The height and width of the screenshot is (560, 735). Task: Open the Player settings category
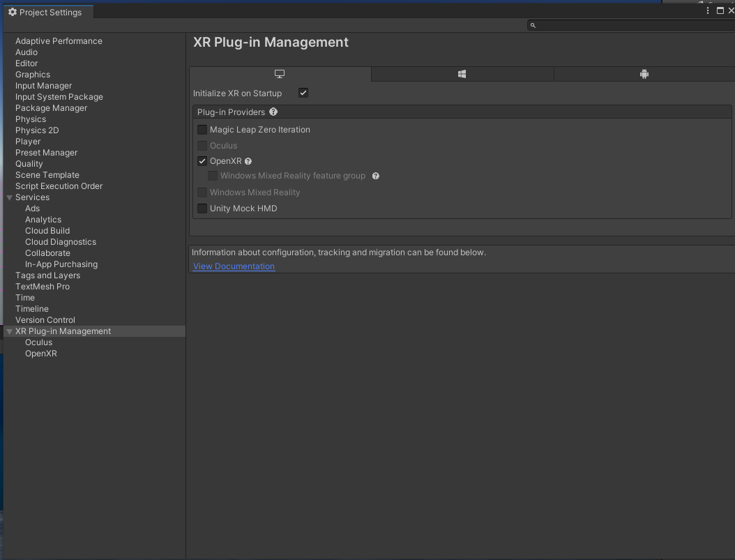click(x=28, y=142)
